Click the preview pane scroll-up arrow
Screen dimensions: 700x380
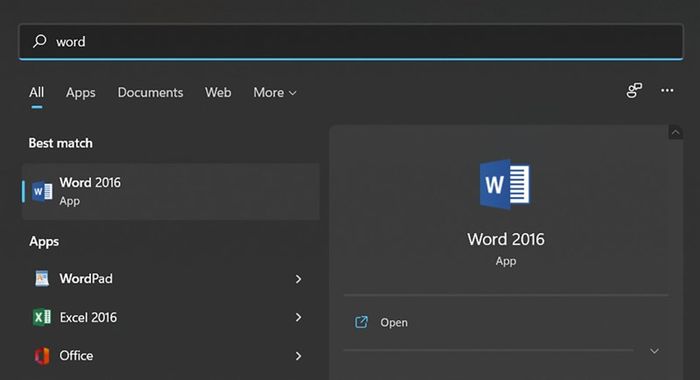pyautogui.click(x=675, y=133)
